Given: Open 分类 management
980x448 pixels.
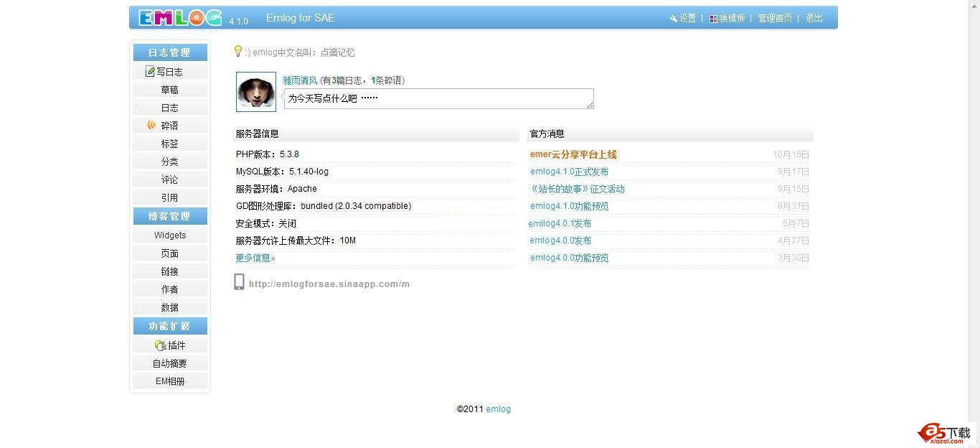Looking at the screenshot, I should coord(170,162).
